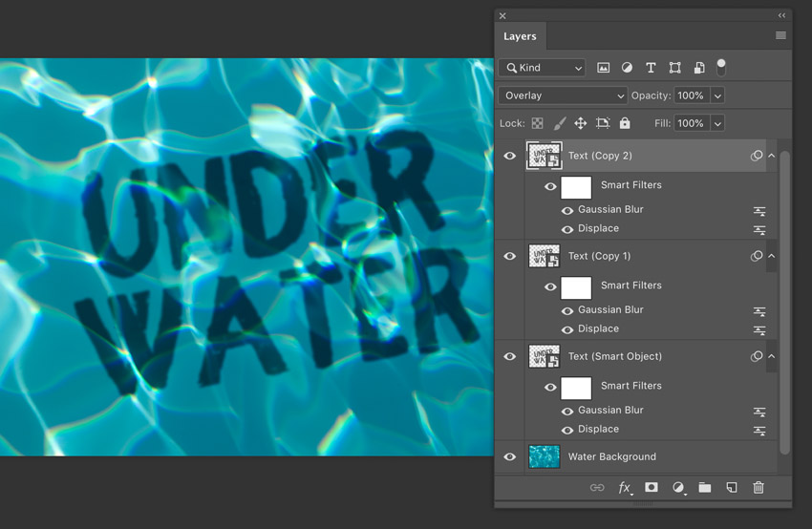Lock position move icon
Image resolution: width=812 pixels, height=529 pixels.
point(581,123)
